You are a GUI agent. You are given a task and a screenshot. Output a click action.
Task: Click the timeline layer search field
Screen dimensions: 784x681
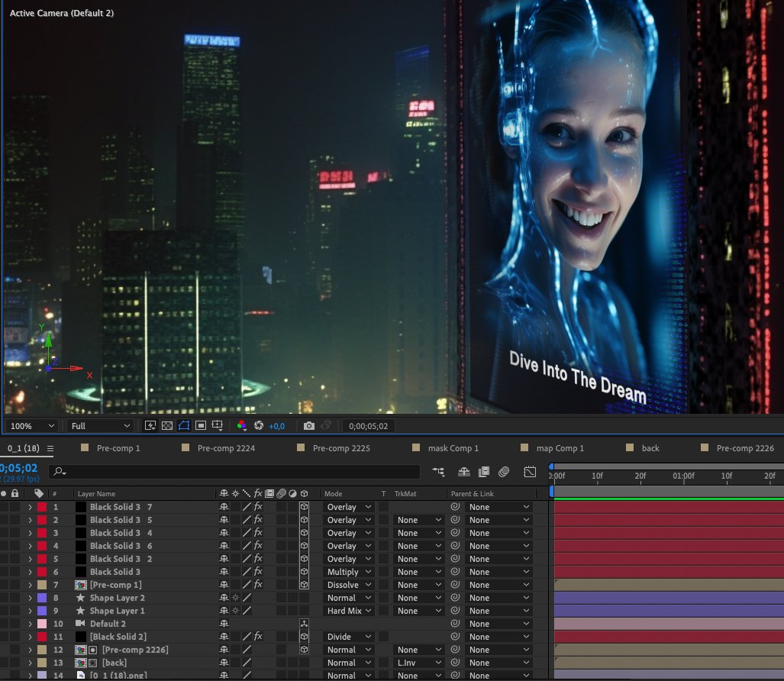pyautogui.click(x=234, y=471)
